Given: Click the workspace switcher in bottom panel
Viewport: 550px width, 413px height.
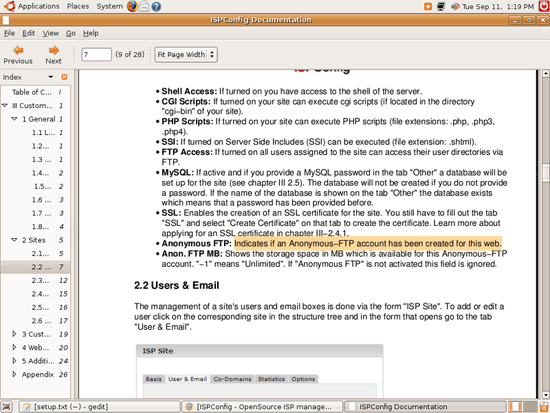Looking at the screenshot, I should (x=523, y=407).
